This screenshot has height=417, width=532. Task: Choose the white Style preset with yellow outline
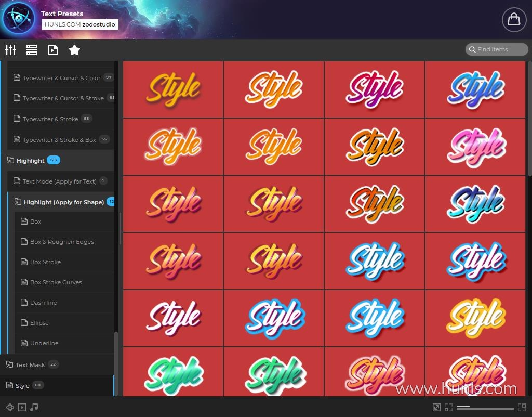pyautogui.click(x=475, y=318)
